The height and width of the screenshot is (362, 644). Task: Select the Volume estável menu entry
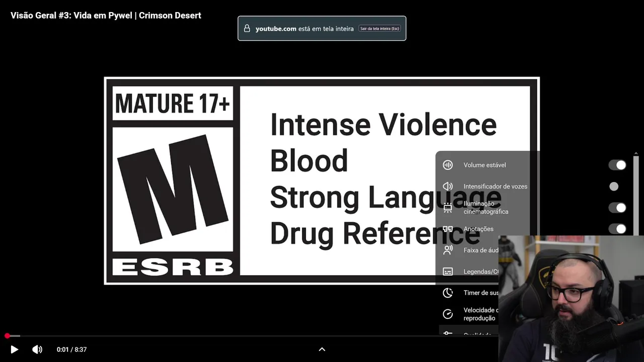[533, 165]
